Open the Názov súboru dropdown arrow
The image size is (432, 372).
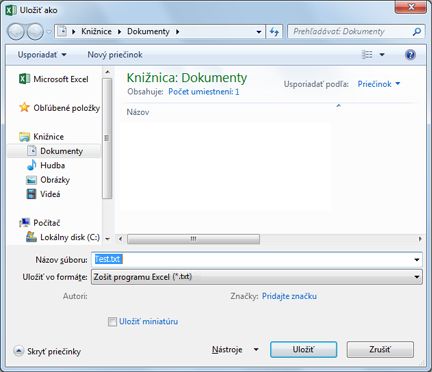click(x=417, y=260)
